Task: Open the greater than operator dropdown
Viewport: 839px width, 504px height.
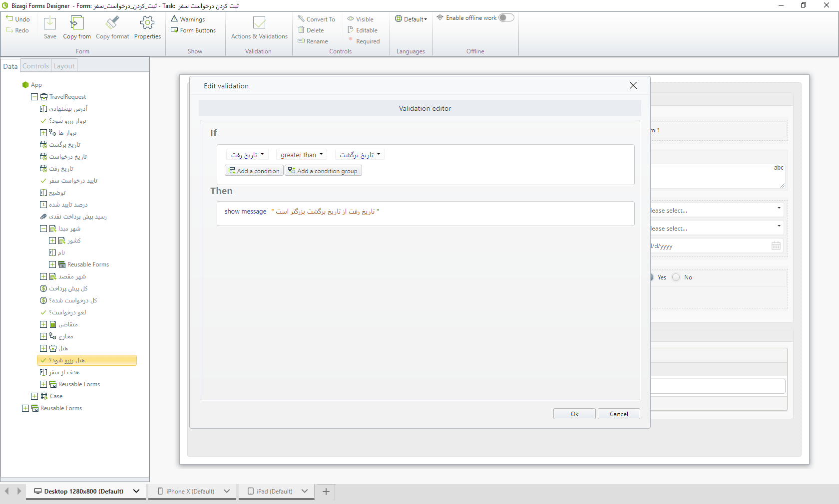Action: pyautogui.click(x=302, y=155)
